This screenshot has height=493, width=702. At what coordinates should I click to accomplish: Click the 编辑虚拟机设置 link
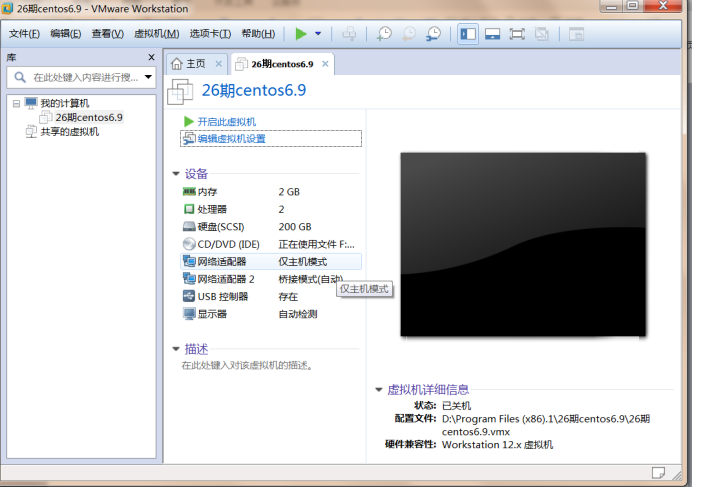231,139
